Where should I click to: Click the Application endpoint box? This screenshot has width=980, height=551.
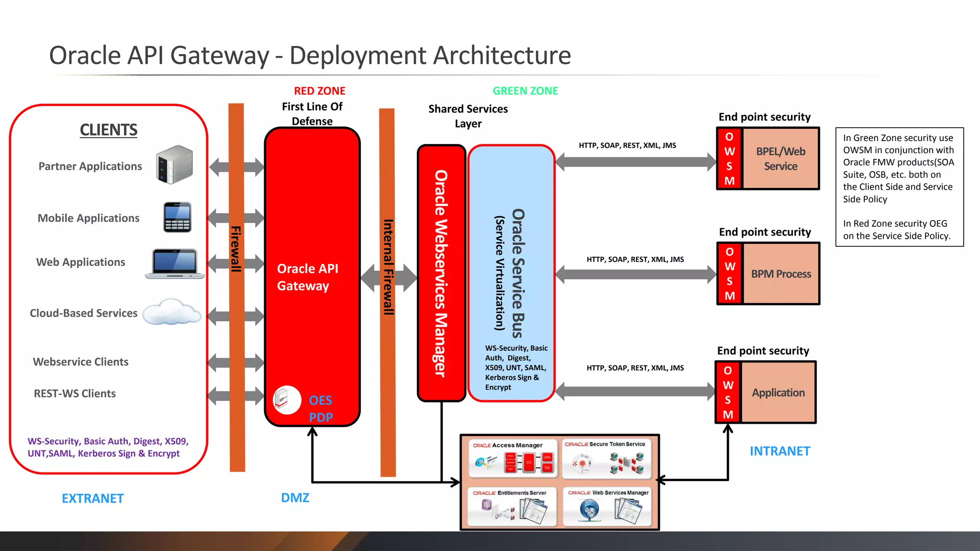tap(778, 392)
